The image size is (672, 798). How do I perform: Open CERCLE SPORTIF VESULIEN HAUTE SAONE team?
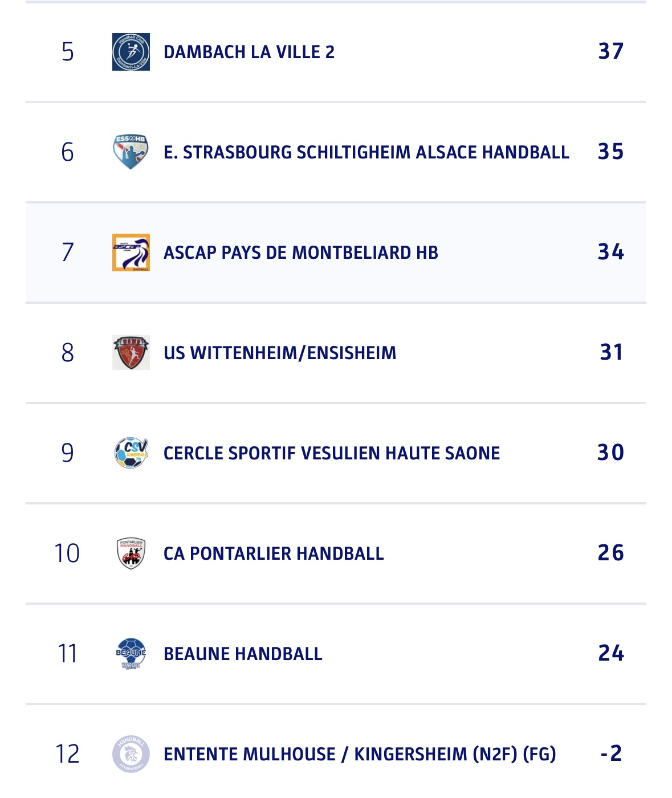(x=332, y=453)
